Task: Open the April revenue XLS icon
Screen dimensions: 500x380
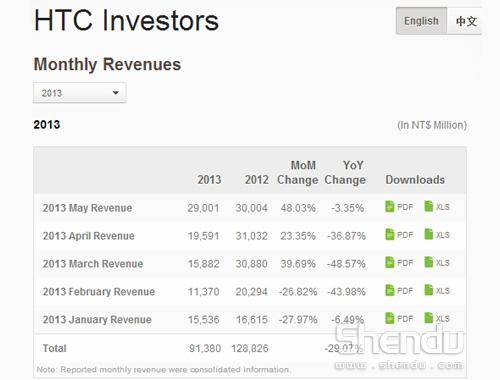Action: [x=437, y=235]
